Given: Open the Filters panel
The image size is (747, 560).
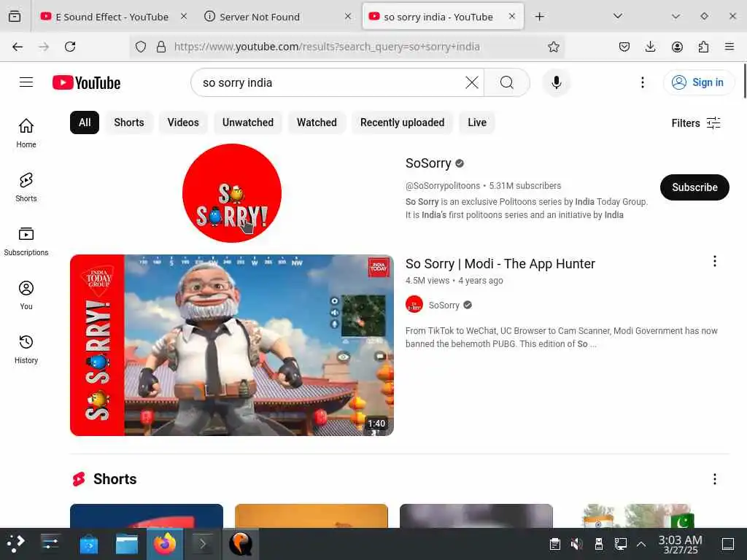Looking at the screenshot, I should click(695, 122).
